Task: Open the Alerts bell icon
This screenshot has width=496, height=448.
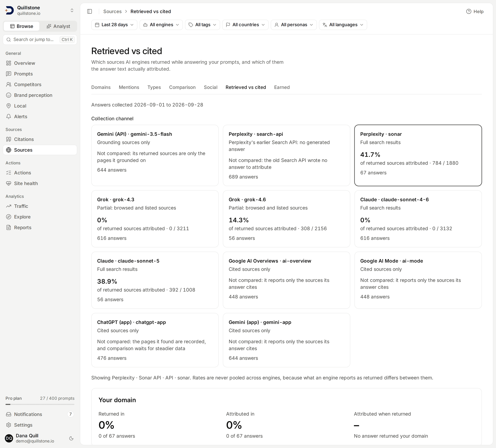Action: point(9,116)
